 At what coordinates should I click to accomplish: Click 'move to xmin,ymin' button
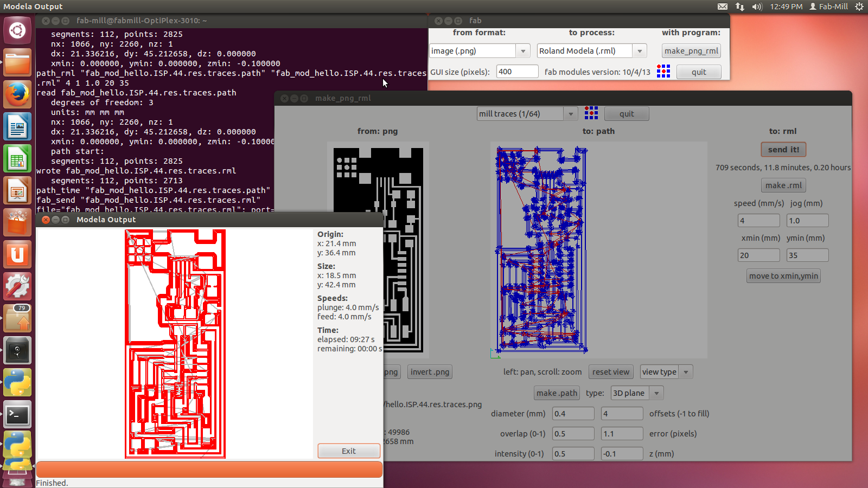783,276
